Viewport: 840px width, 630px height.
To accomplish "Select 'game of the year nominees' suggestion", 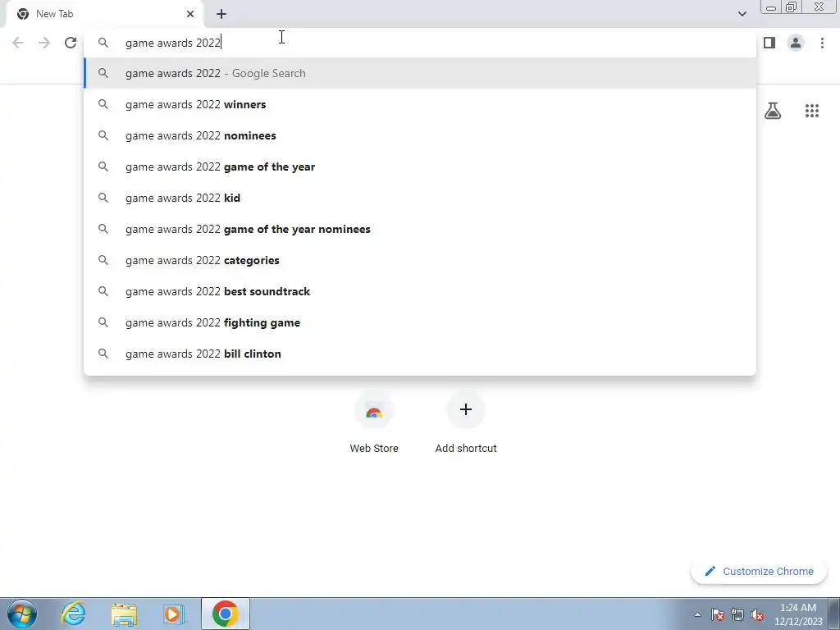I will 420,229.
